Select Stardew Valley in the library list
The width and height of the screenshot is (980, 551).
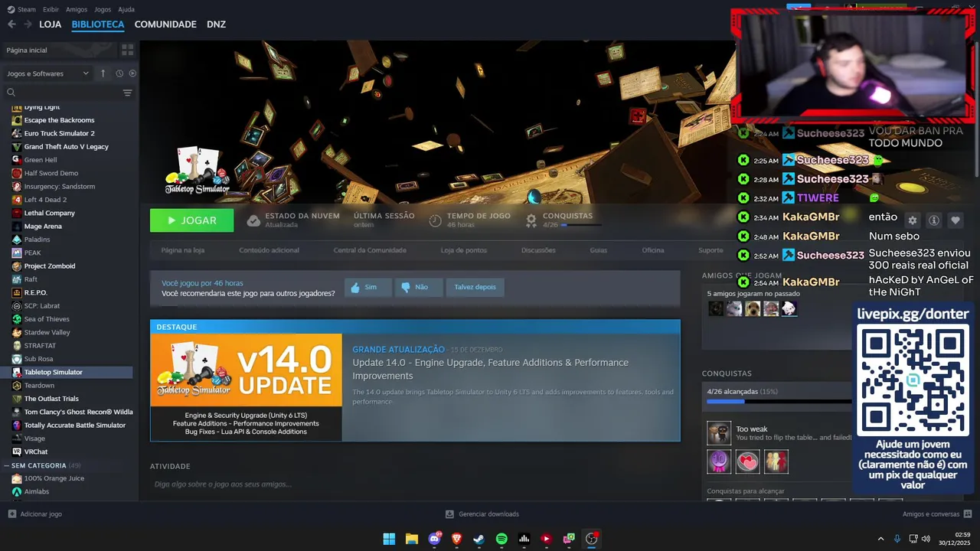pyautogui.click(x=47, y=332)
